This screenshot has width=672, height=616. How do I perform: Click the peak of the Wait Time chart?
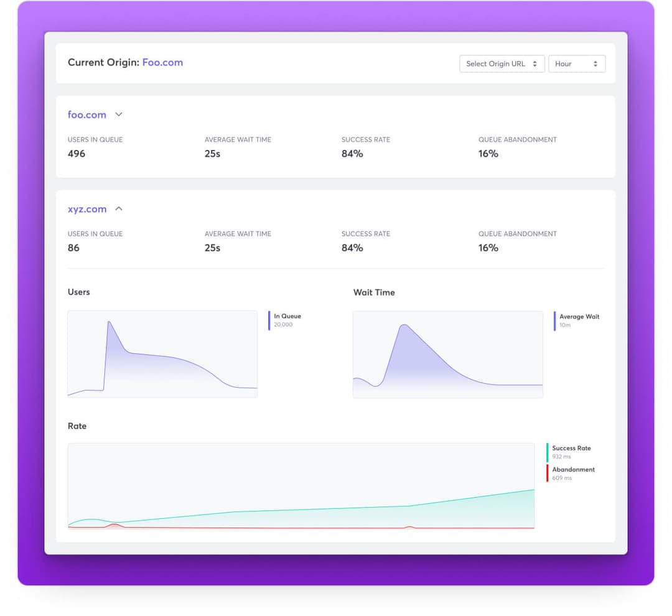click(x=404, y=325)
